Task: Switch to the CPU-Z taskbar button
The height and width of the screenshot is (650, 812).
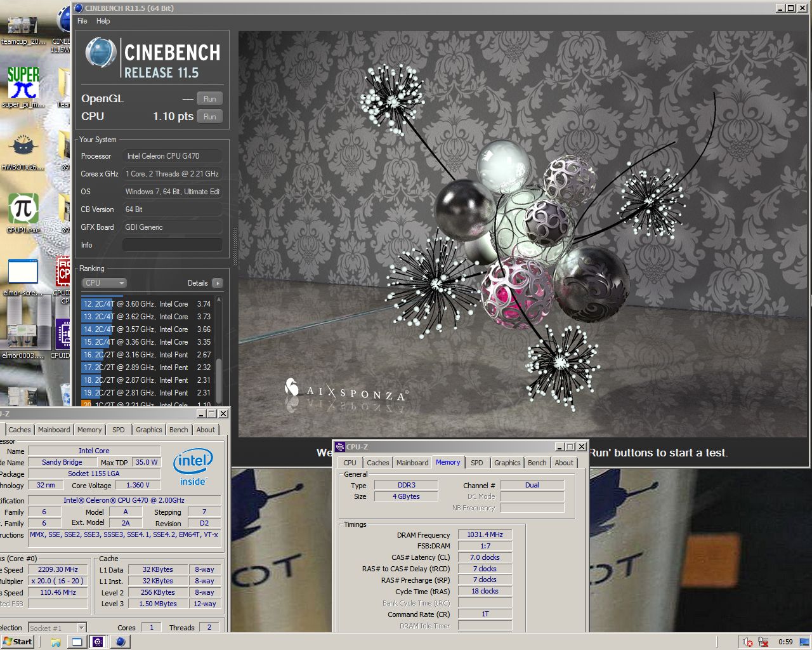Action: (98, 642)
